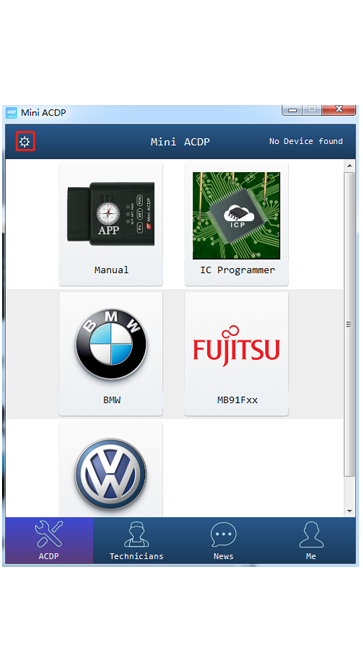This screenshot has width=363, height=650.
Task: Click the vertical scrollbar thumb
Action: [x=349, y=324]
